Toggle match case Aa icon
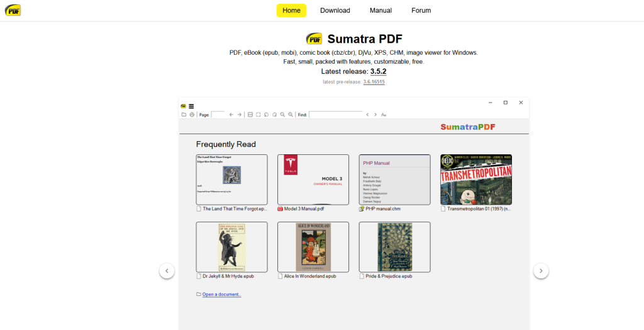The image size is (644, 330). (384, 115)
